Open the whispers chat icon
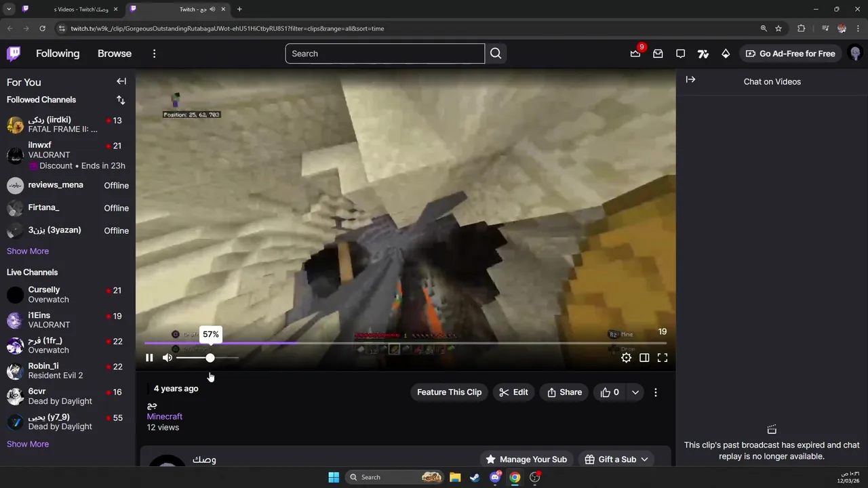Viewport: 868px width, 488px height. (680, 54)
